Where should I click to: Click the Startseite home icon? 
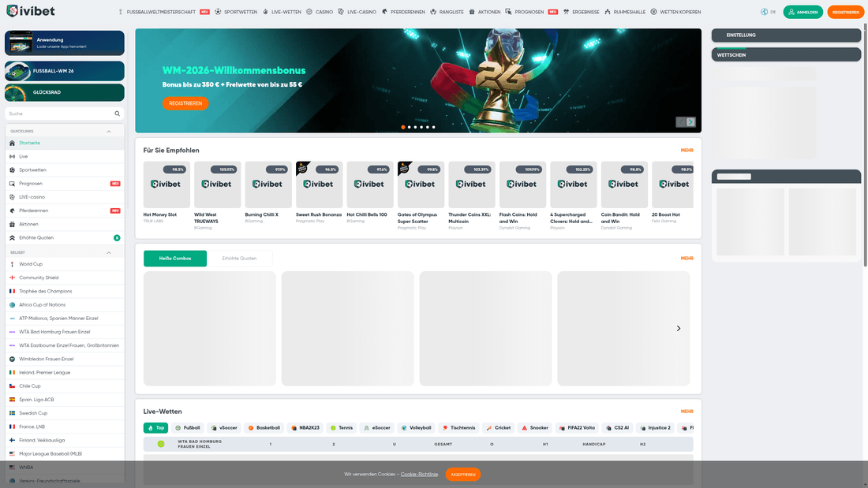point(12,143)
